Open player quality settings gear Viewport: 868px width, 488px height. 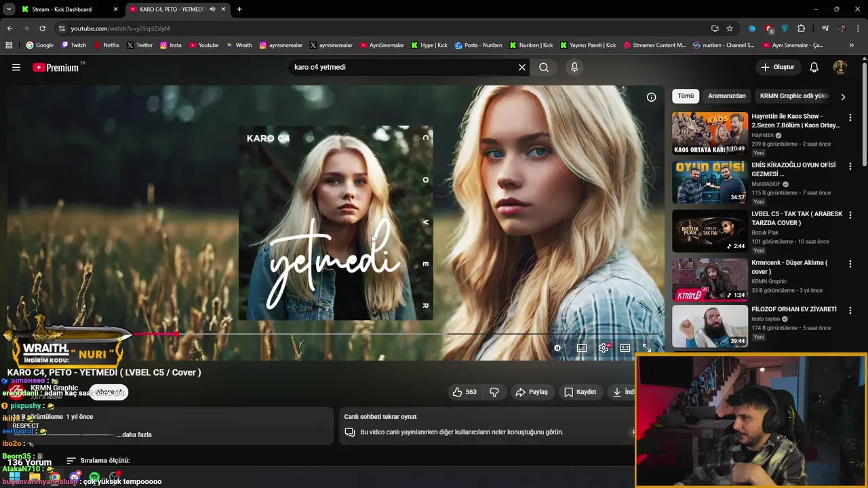pos(604,348)
